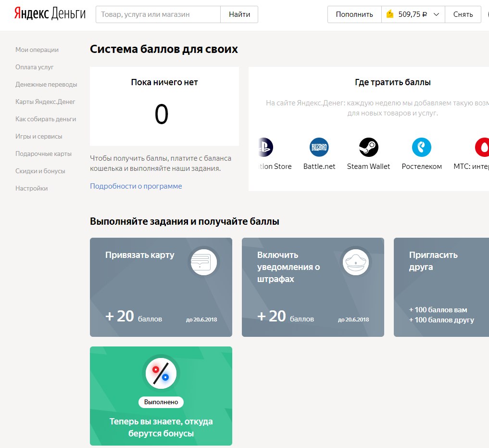Image resolution: width=489 pixels, height=448 pixels.
Task: Open Подарочные карты section
Action: [x=43, y=154]
